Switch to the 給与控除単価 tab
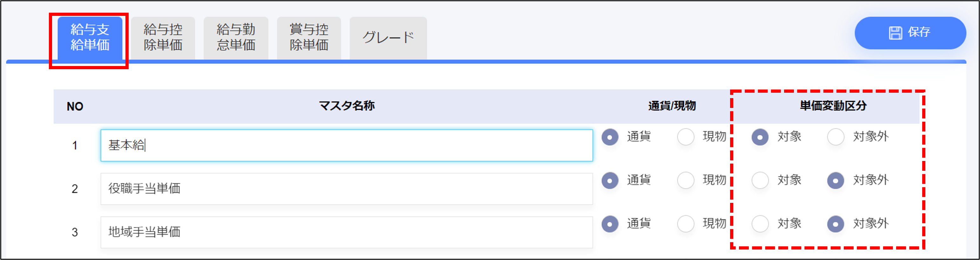This screenshot has height=260, width=980. click(163, 38)
